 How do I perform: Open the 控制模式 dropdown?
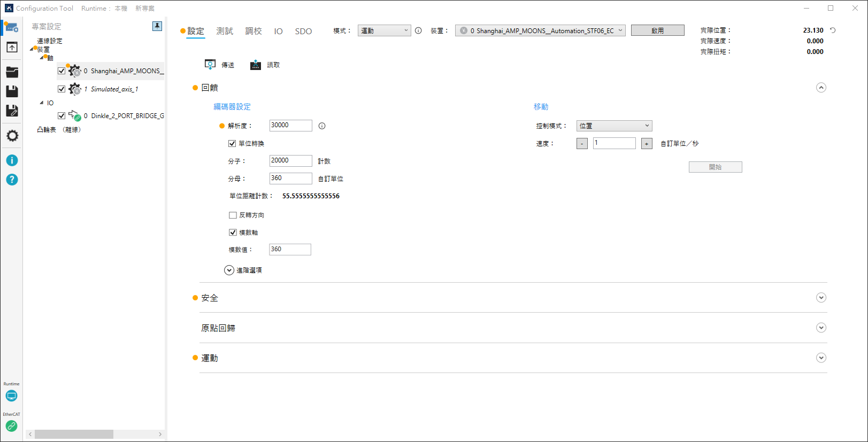click(x=614, y=126)
